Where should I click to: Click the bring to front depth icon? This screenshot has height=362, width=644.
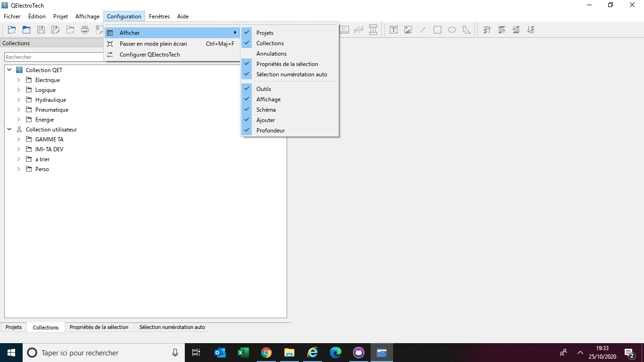click(x=487, y=30)
